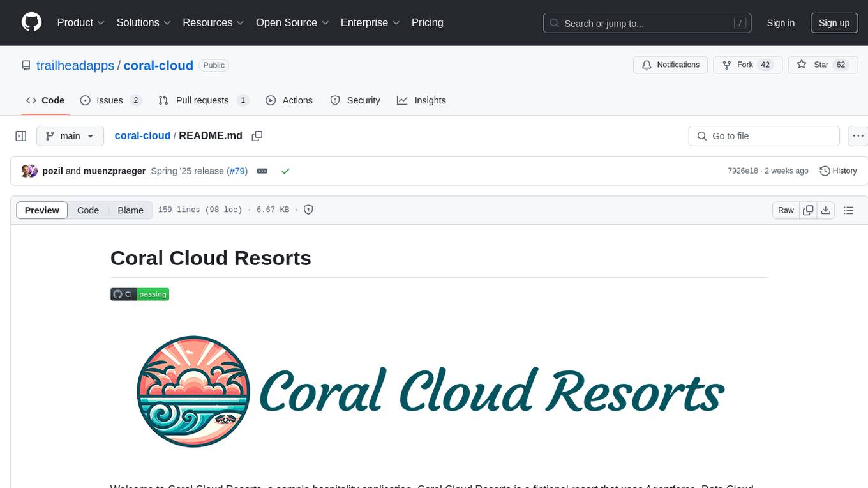Image resolution: width=868 pixels, height=488 pixels.
Task: Focus the Search or jump to field
Action: point(647,23)
